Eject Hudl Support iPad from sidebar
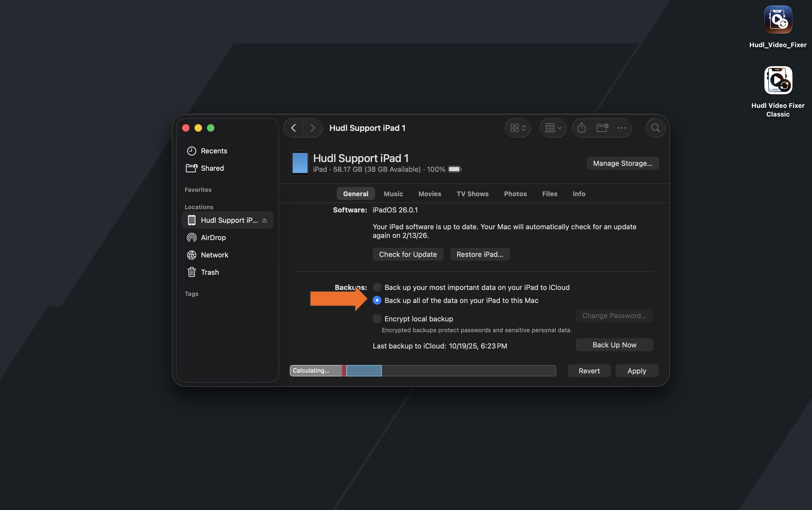The width and height of the screenshot is (812, 510). click(x=265, y=220)
